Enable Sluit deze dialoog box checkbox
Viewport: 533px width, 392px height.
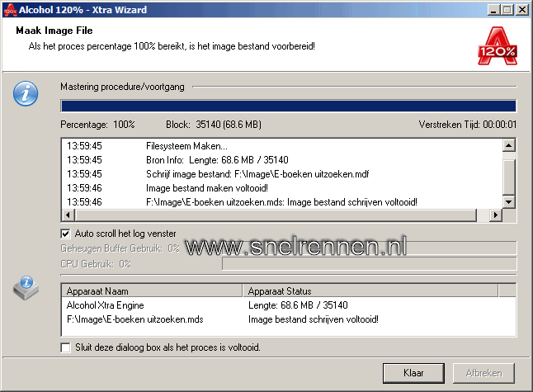coord(65,347)
